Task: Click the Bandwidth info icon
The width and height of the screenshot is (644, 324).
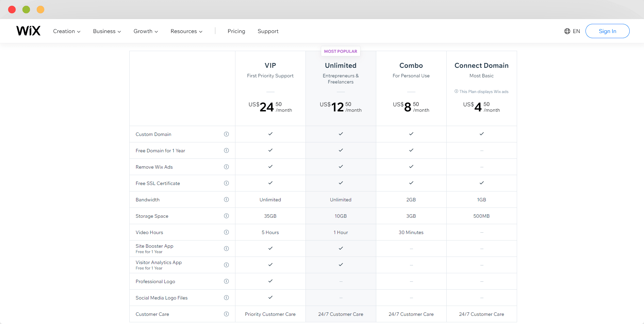Action: [226, 200]
